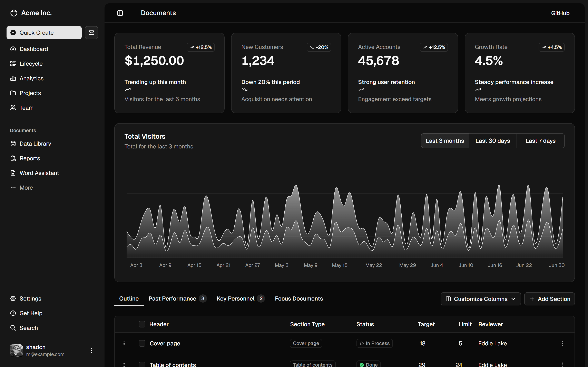This screenshot has height=367, width=588.
Task: Open the Customize Columns dropdown
Action: (x=480, y=299)
